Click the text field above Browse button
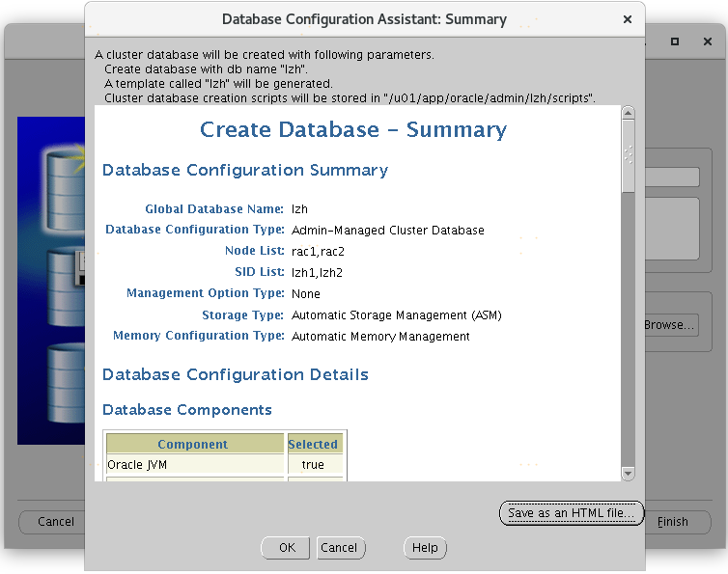This screenshot has height=574, width=728. click(x=673, y=178)
